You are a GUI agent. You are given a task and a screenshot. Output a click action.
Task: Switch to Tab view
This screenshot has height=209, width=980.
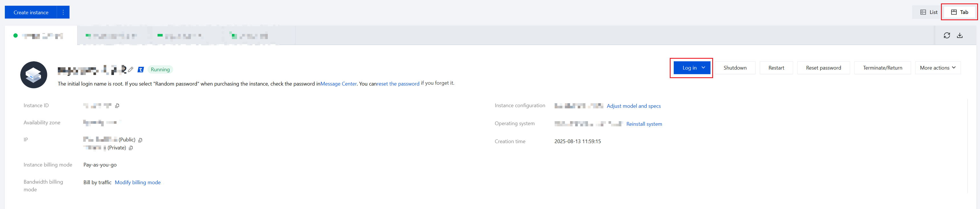tap(959, 12)
